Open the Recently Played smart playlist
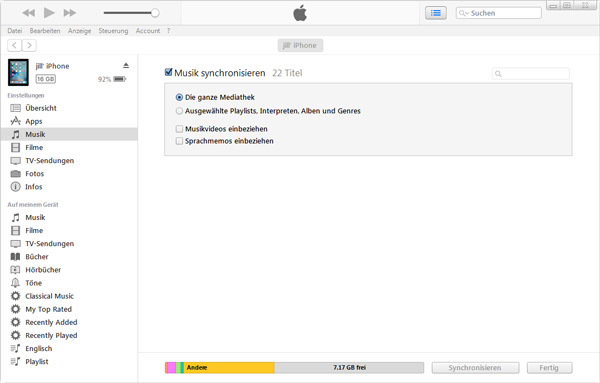This screenshot has width=600, height=383. (x=69, y=336)
